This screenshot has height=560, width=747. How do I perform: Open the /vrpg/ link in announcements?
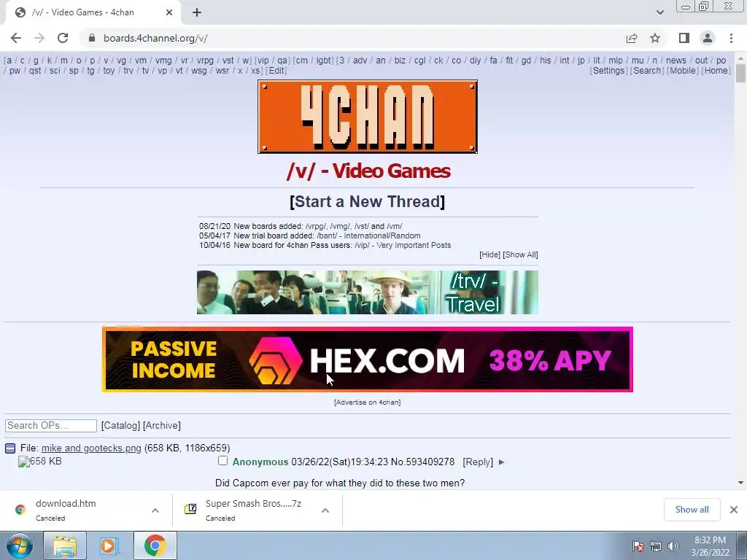pyautogui.click(x=316, y=226)
